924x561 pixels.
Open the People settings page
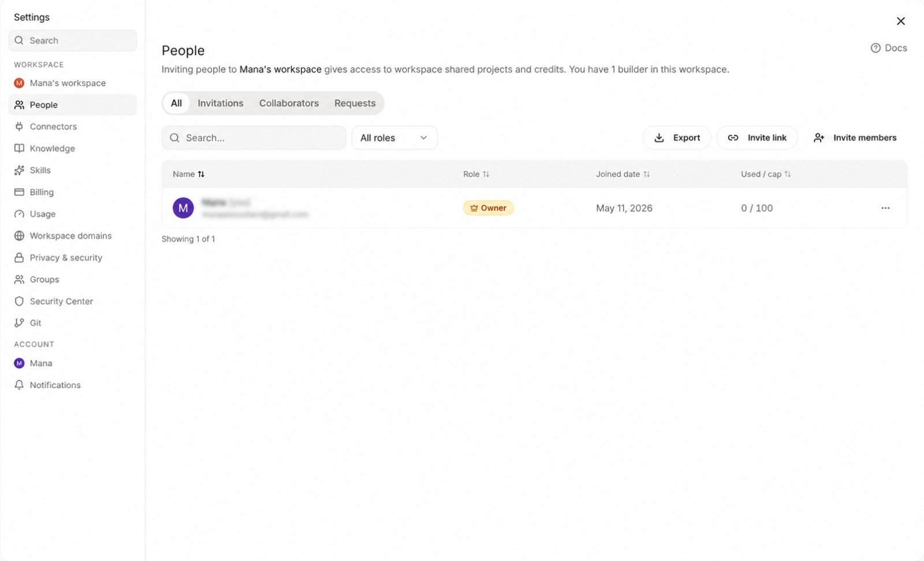(73, 105)
